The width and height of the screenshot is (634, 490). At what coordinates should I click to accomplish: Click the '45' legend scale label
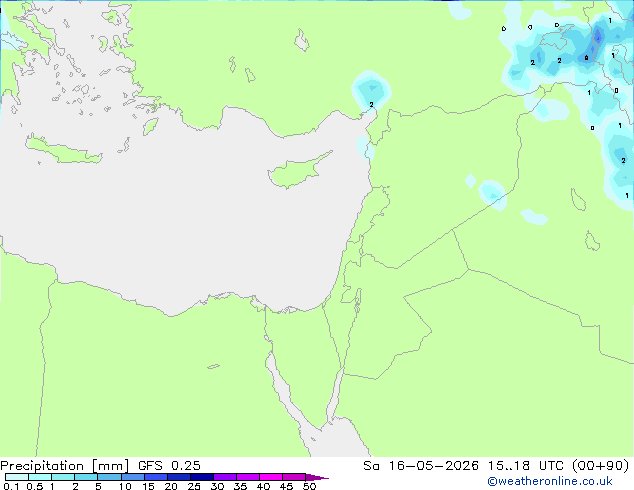tap(286, 486)
